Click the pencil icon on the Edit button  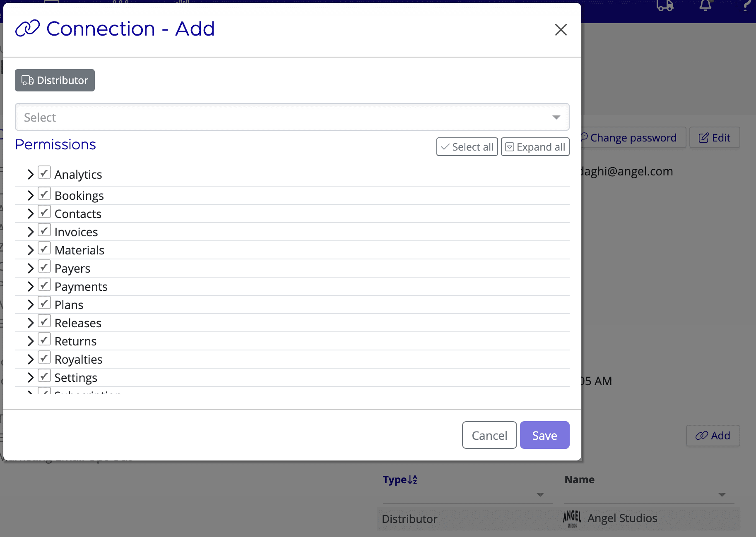(x=703, y=137)
